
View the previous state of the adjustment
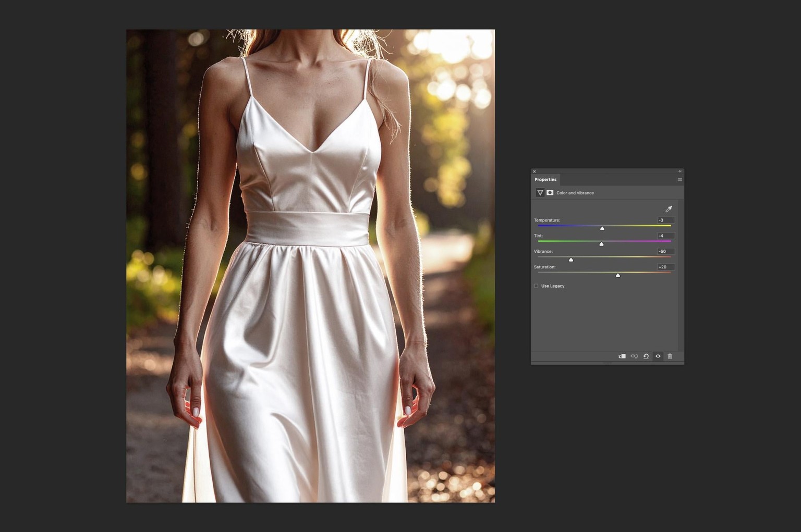point(634,356)
